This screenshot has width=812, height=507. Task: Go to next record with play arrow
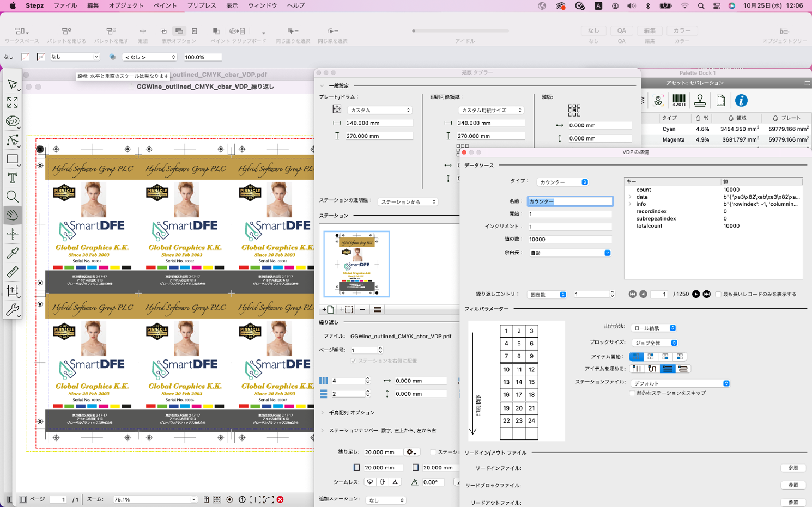click(696, 294)
